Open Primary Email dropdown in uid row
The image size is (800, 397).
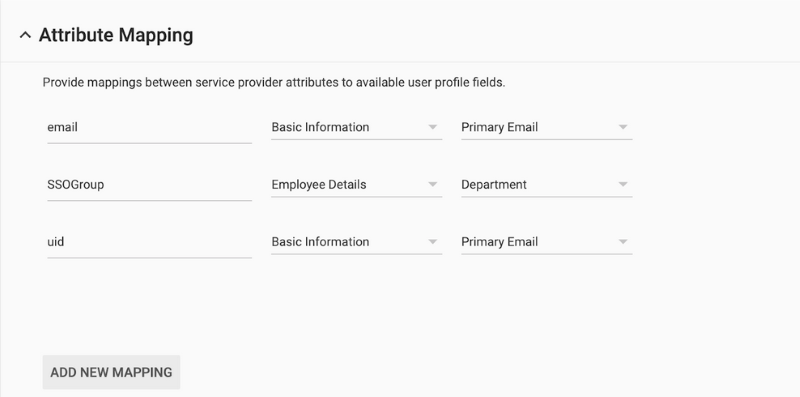(x=546, y=242)
